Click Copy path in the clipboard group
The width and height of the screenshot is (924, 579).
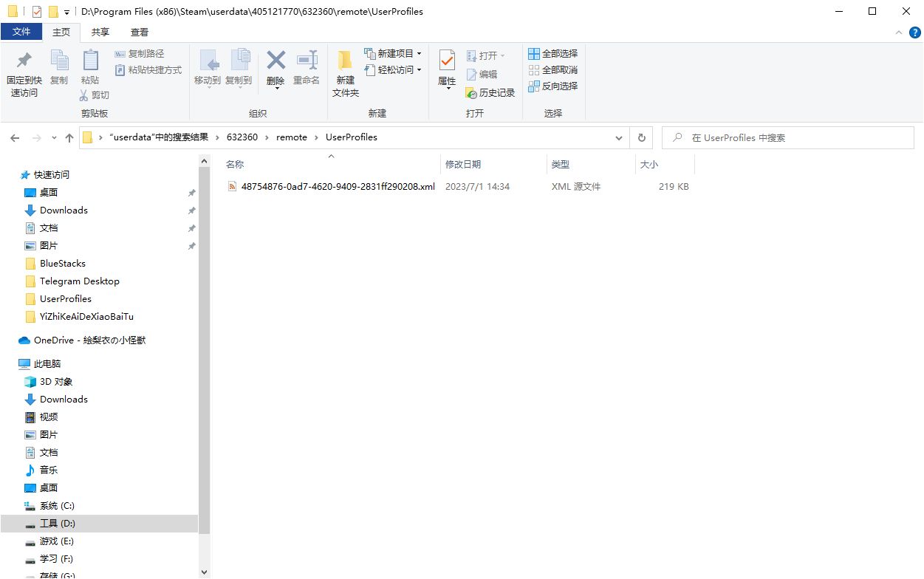coord(141,52)
